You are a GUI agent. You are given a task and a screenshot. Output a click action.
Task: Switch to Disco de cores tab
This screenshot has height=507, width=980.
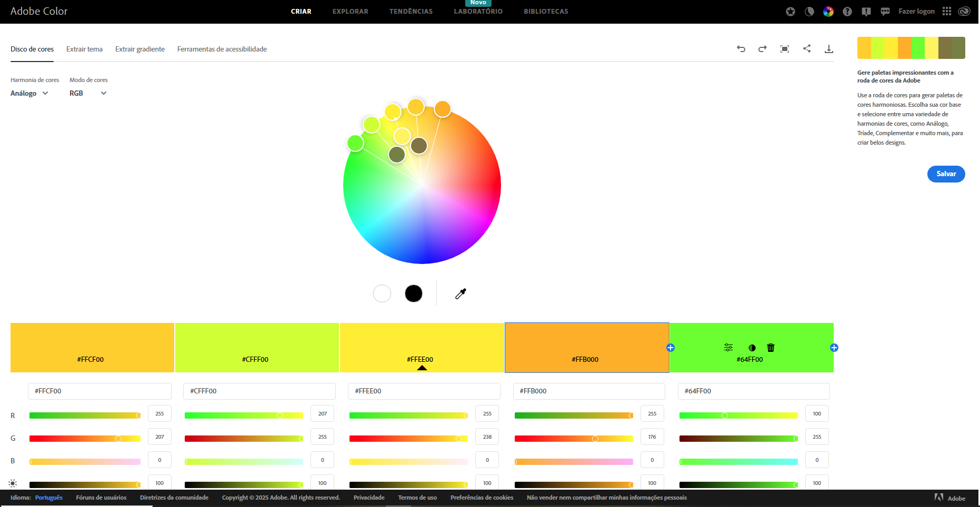click(32, 49)
